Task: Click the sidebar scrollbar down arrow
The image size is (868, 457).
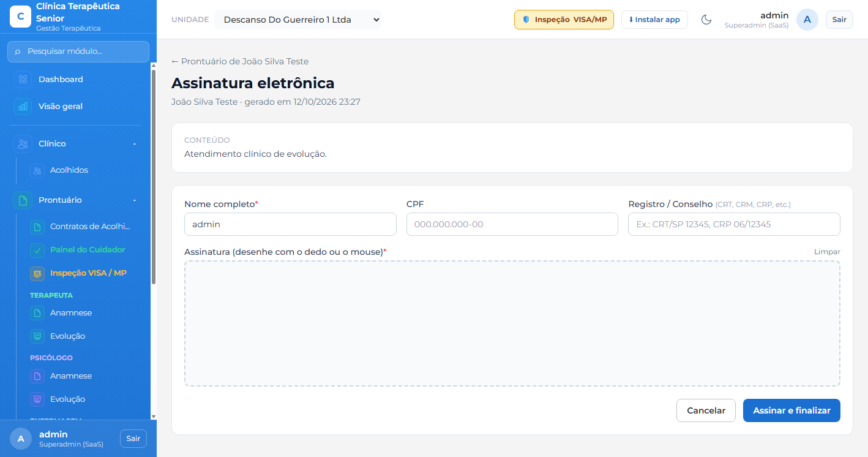Action: pos(154,417)
